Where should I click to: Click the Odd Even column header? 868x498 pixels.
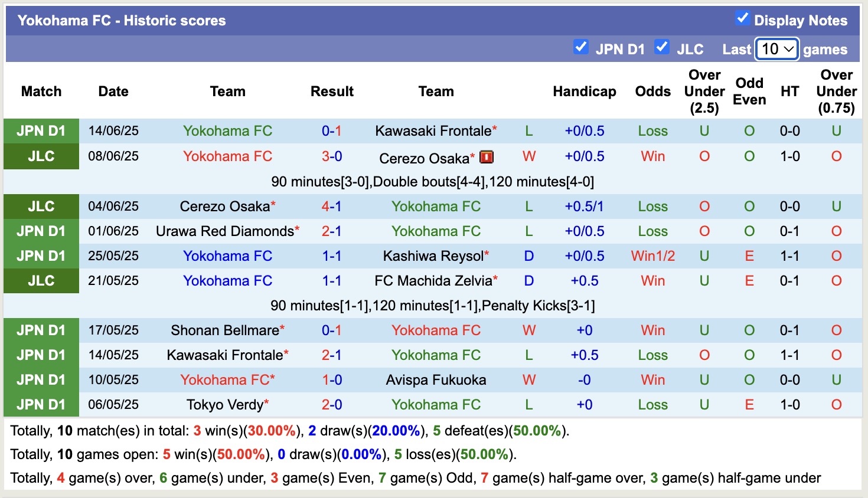(x=749, y=91)
